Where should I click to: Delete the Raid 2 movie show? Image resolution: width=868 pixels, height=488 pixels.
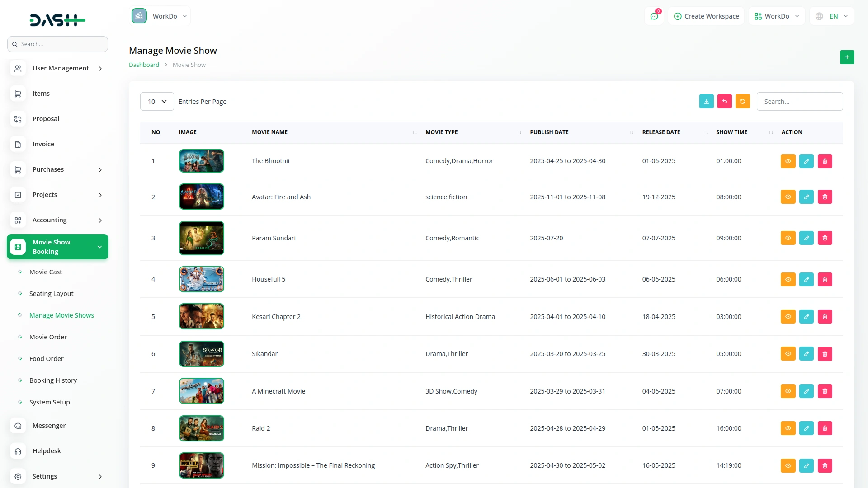(825, 428)
